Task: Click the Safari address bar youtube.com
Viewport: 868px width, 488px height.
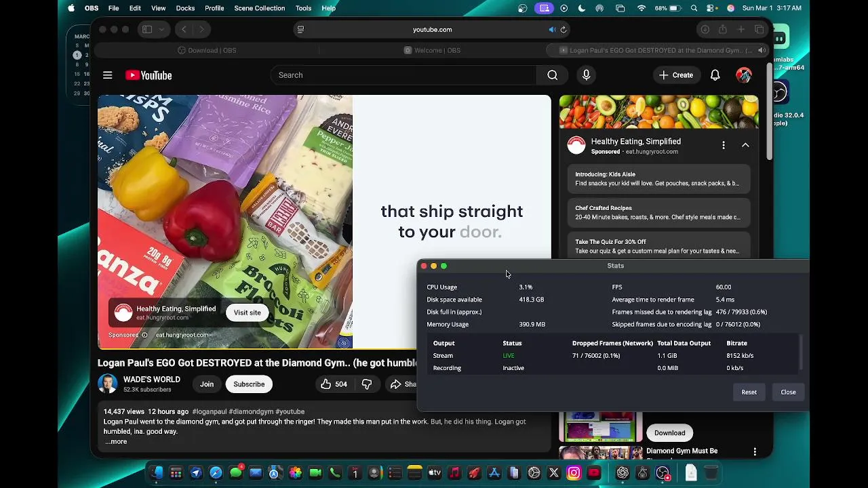Action: [x=432, y=30]
